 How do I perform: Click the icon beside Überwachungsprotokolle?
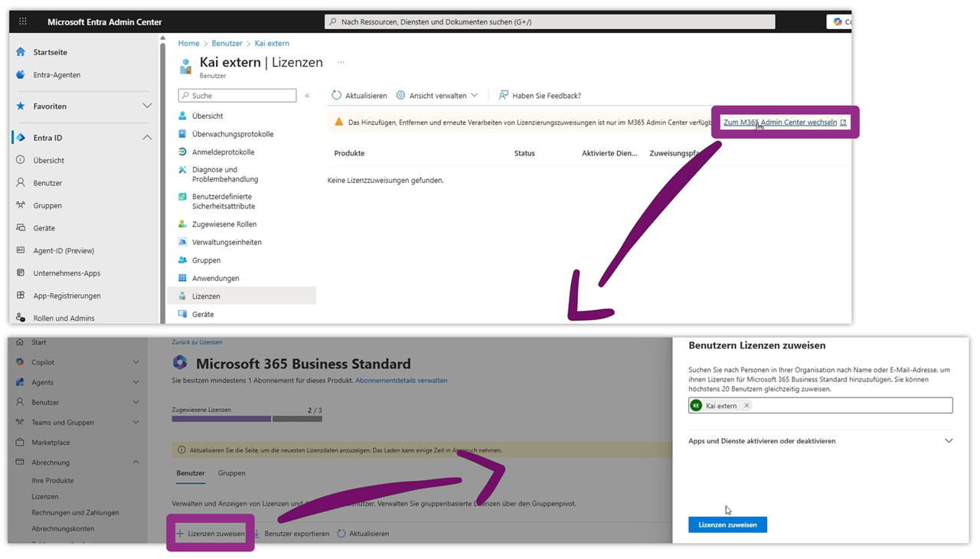[x=182, y=134]
